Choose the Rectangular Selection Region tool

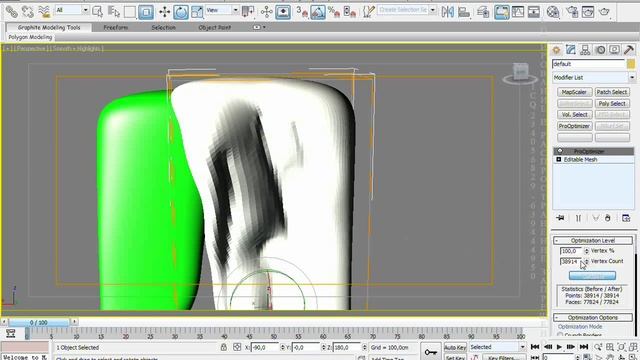pyautogui.click(x=130, y=11)
